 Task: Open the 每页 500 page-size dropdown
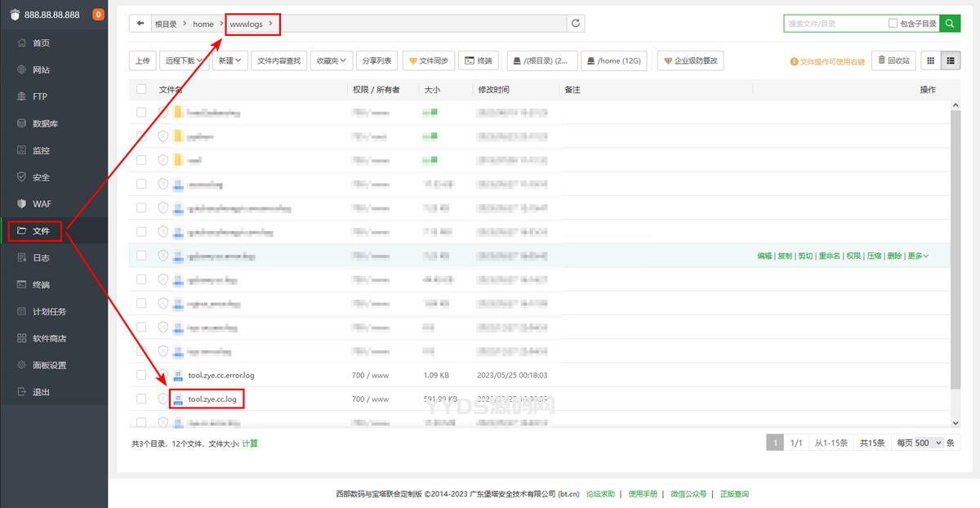(x=919, y=443)
